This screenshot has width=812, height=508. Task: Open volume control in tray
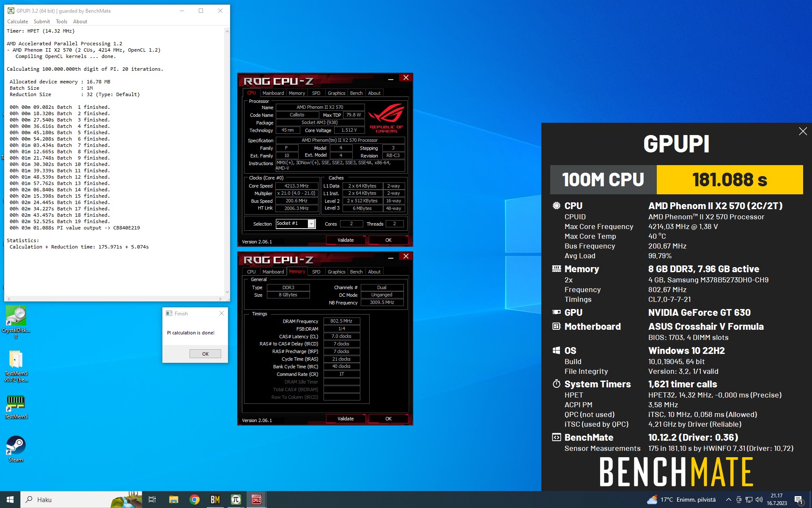click(759, 500)
